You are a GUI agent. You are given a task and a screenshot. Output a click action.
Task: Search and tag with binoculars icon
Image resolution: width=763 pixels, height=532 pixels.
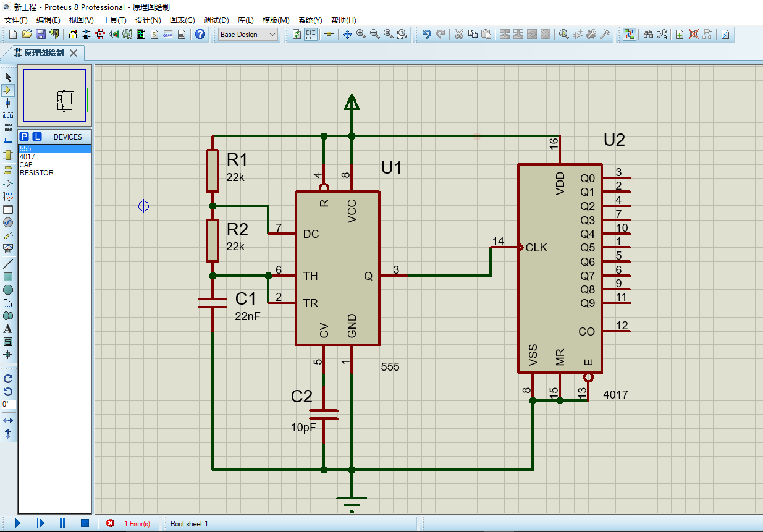(648, 35)
